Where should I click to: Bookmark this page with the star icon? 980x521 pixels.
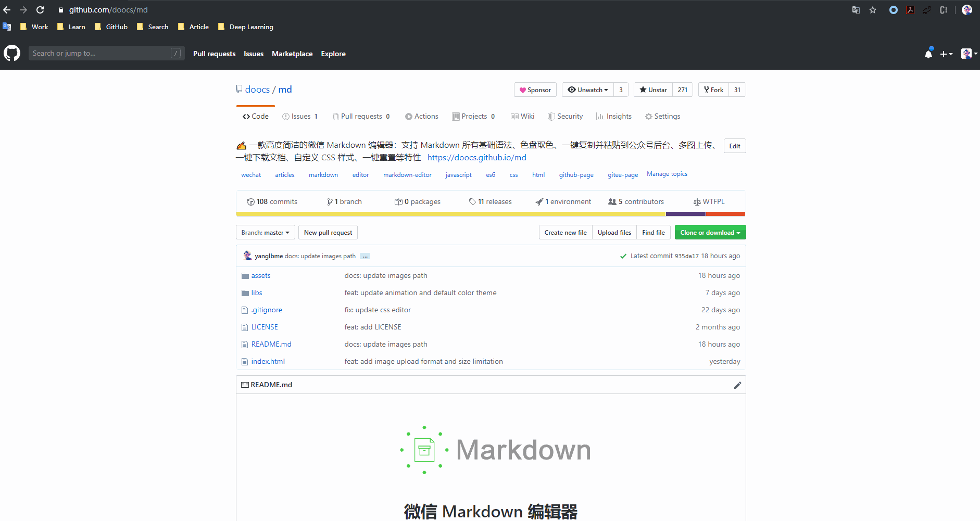(x=873, y=10)
